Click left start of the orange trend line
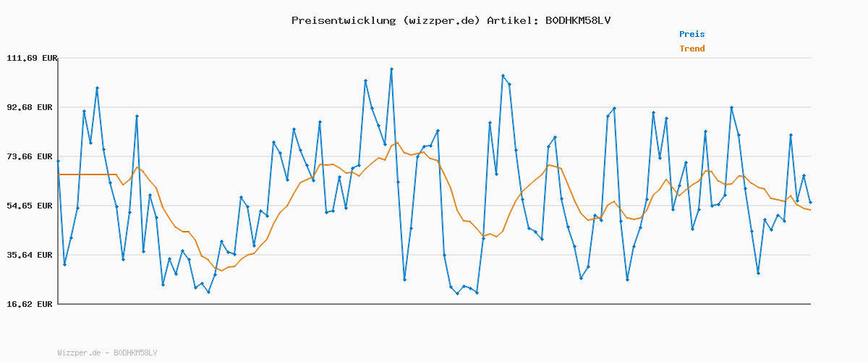The height and width of the screenshot is (362, 868). (x=59, y=174)
